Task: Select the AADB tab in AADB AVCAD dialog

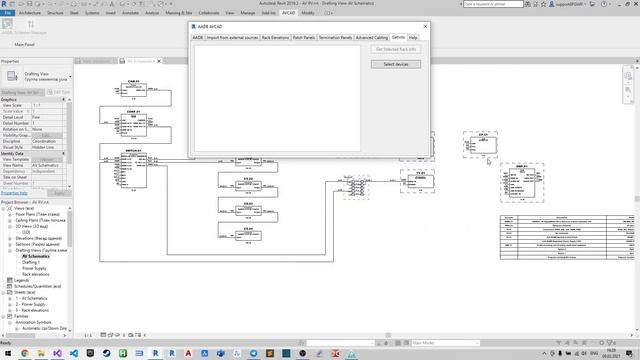Action: click(x=198, y=38)
